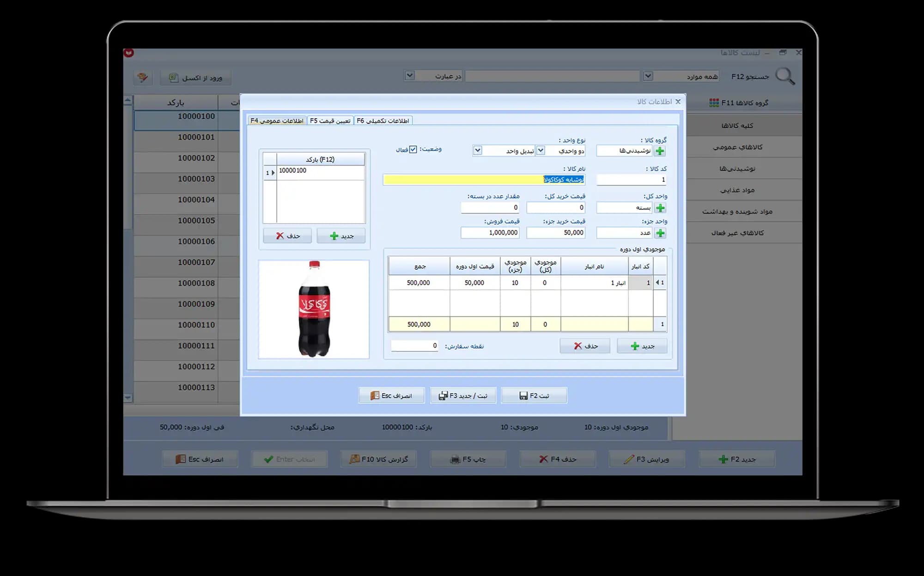The height and width of the screenshot is (576, 924).
Task: Click حذف F4 button in the bottom toolbar
Action: tap(558, 459)
